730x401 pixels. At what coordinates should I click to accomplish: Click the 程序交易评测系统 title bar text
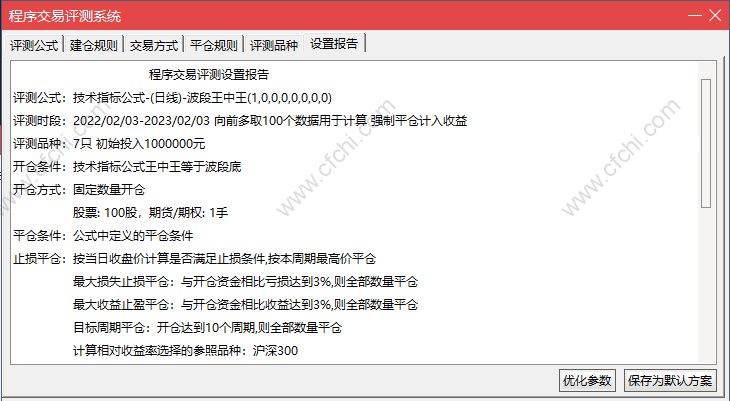click(65, 16)
